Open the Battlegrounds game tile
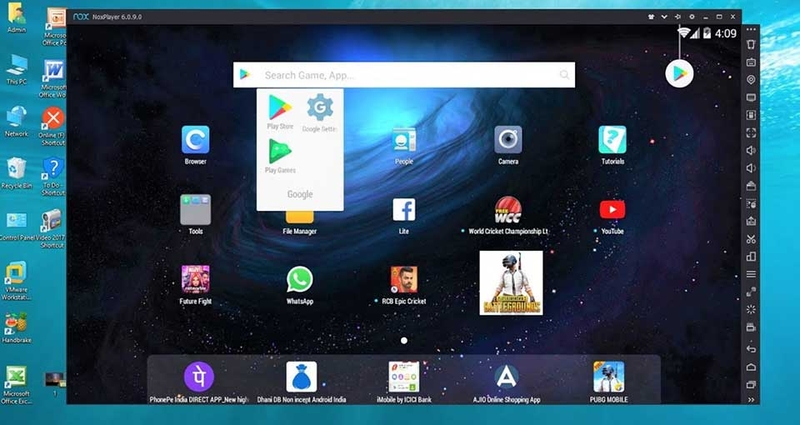Image resolution: width=800 pixels, height=425 pixels. [511, 283]
